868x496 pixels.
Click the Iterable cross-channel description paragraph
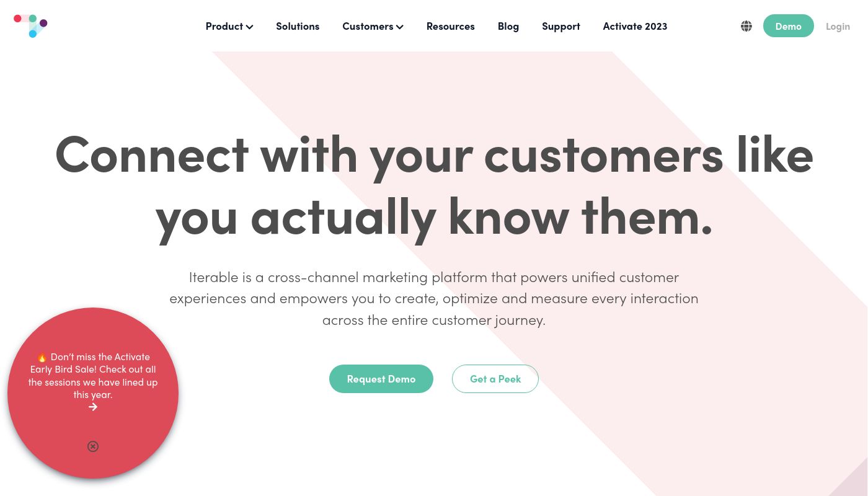point(434,298)
